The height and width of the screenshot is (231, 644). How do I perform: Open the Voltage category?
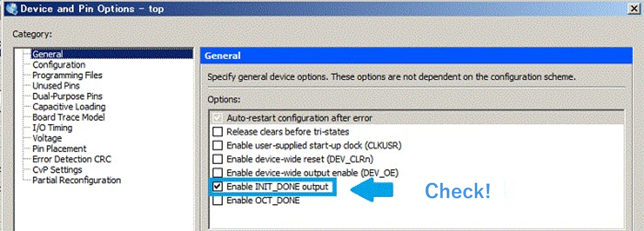coord(47,138)
